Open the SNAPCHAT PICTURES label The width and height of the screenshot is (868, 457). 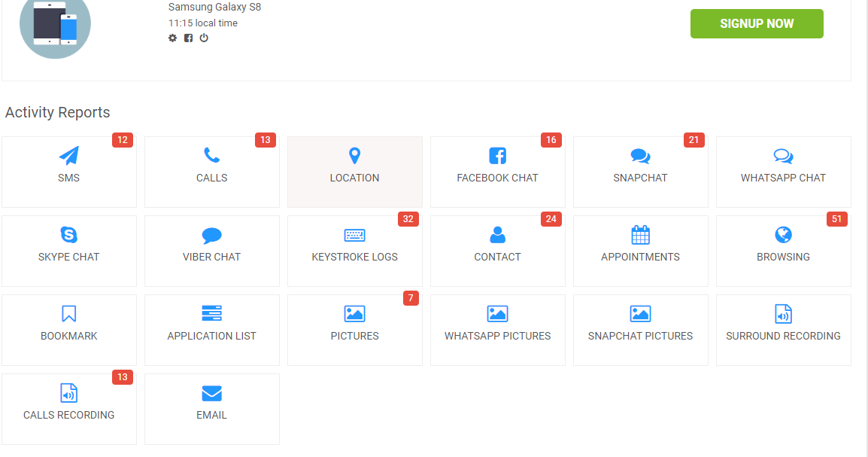pos(641,337)
